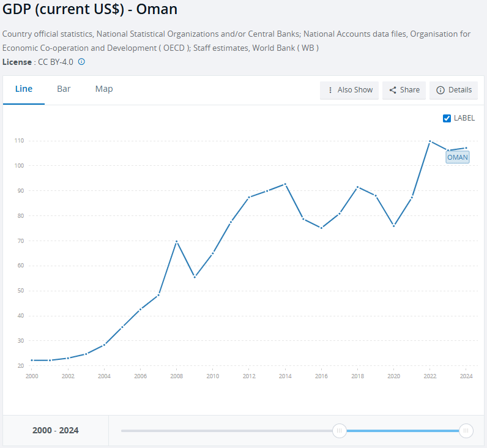Click the Share button
This screenshot has height=448, width=487.
pos(404,90)
